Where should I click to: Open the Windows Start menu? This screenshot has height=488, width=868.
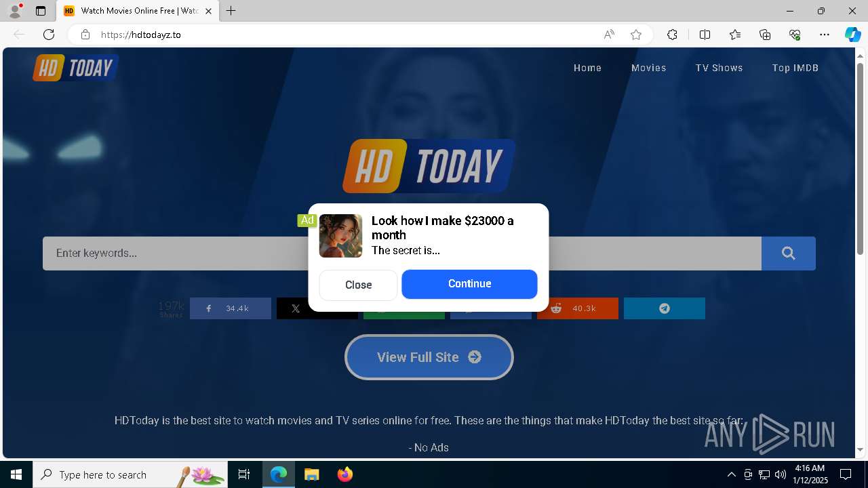tap(16, 474)
